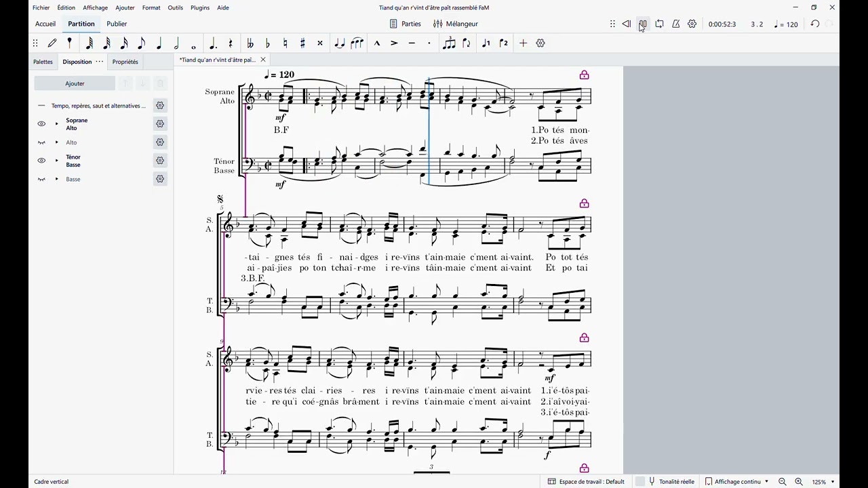Select the eighth note duration
This screenshot has width=868, height=488.
click(x=142, y=43)
